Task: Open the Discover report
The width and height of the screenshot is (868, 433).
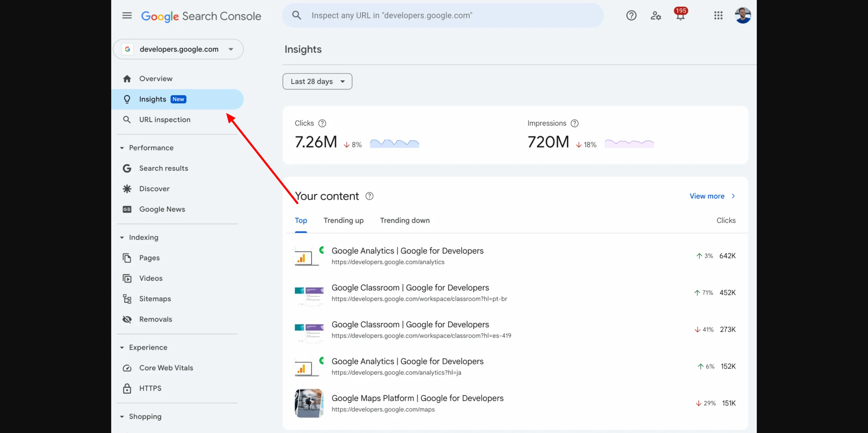Action: (x=177, y=189)
